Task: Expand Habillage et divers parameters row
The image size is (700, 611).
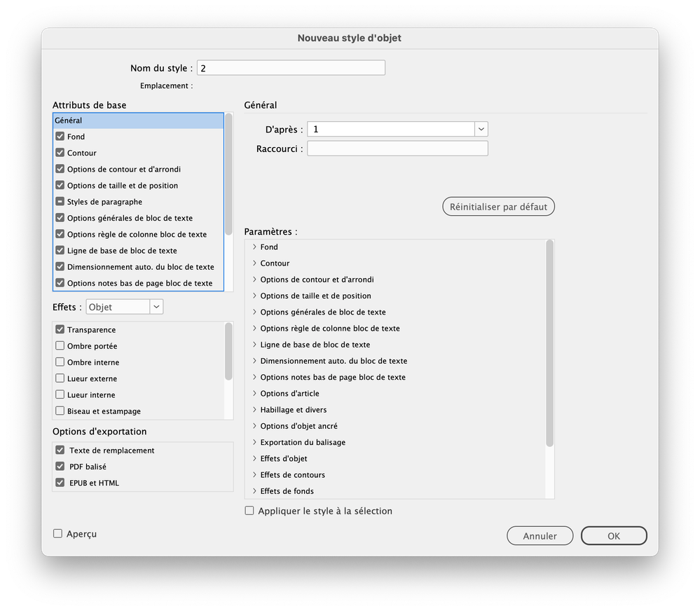Action: [254, 410]
